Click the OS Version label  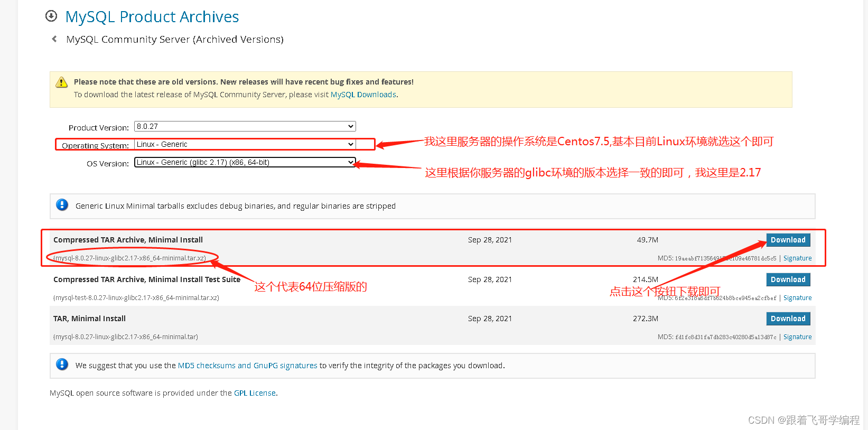(x=108, y=164)
